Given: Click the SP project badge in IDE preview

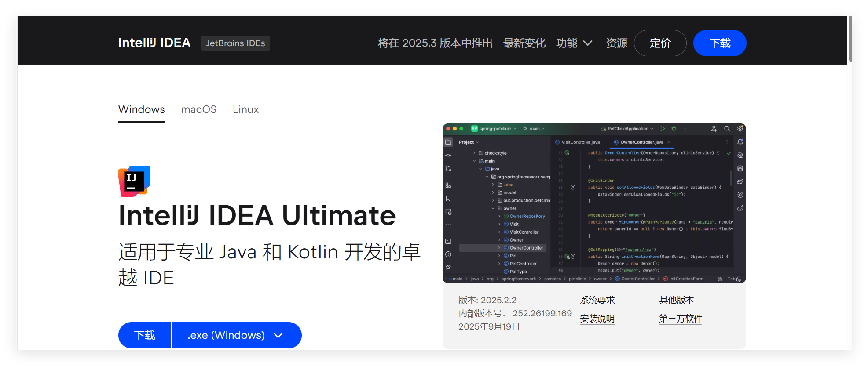Looking at the screenshot, I should pos(474,129).
